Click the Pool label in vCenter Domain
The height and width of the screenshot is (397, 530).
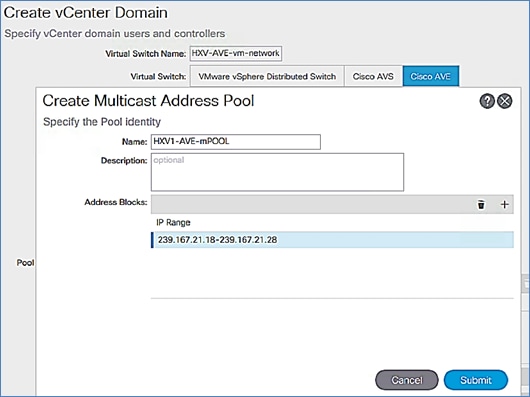point(25,263)
